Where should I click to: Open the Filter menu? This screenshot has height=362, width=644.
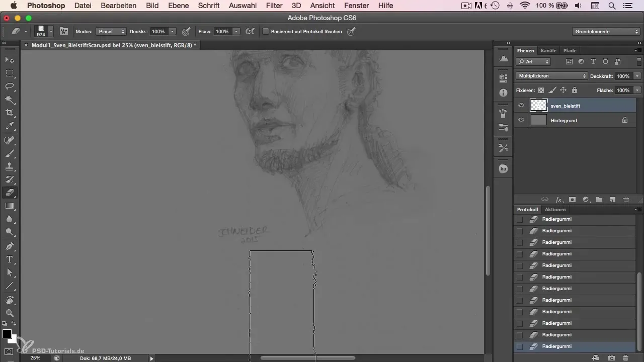point(274,6)
